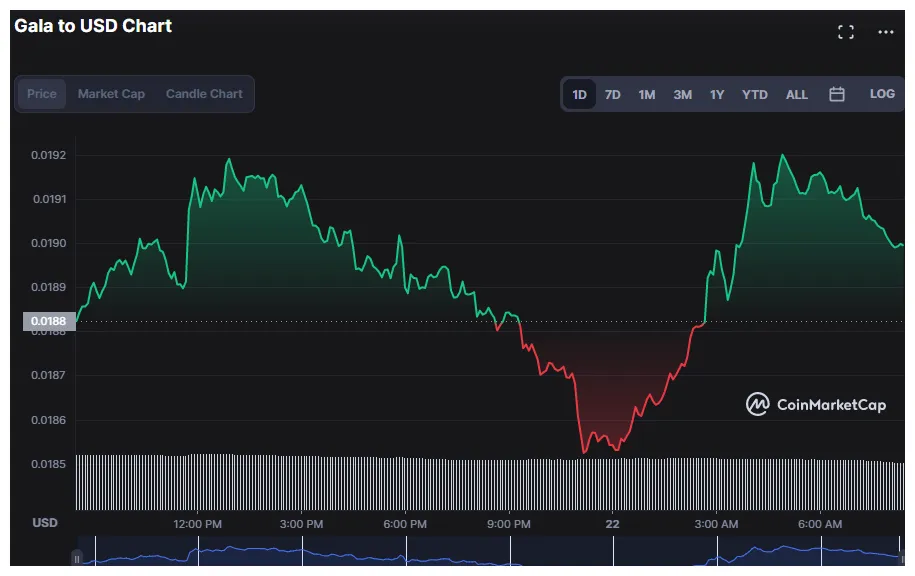Click the volume bars area
915x576 pixels.
pyautogui.click(x=490, y=484)
